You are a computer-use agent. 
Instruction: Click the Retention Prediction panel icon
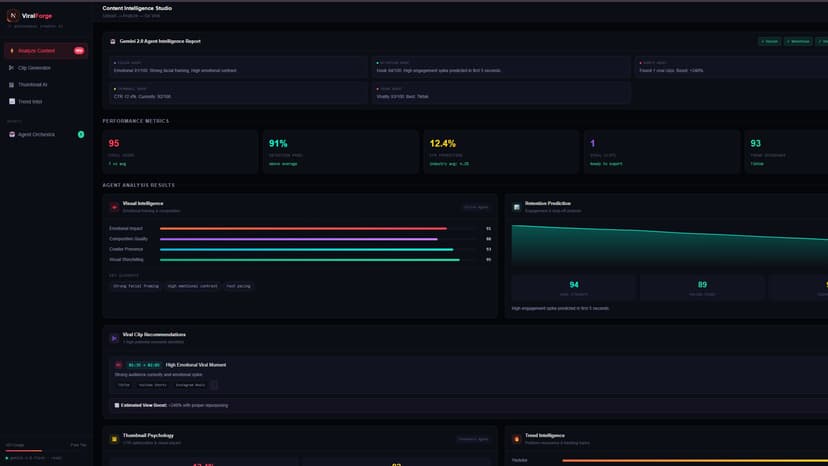(516, 207)
